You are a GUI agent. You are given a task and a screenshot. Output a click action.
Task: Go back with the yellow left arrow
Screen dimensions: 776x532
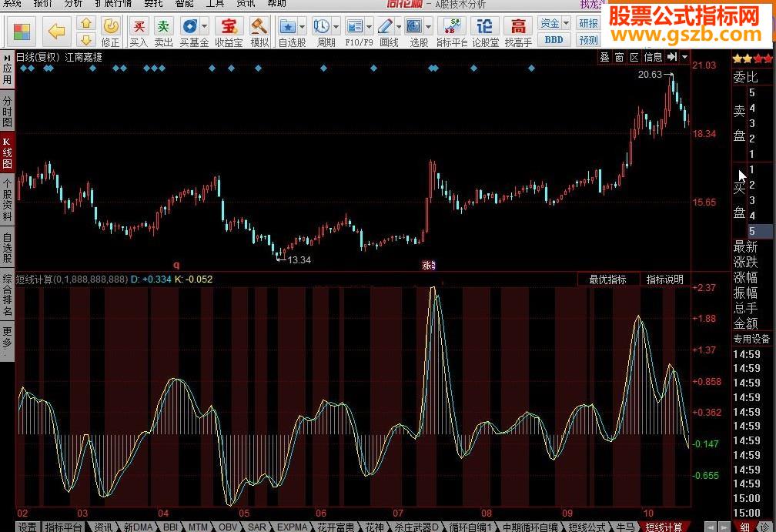[56, 32]
